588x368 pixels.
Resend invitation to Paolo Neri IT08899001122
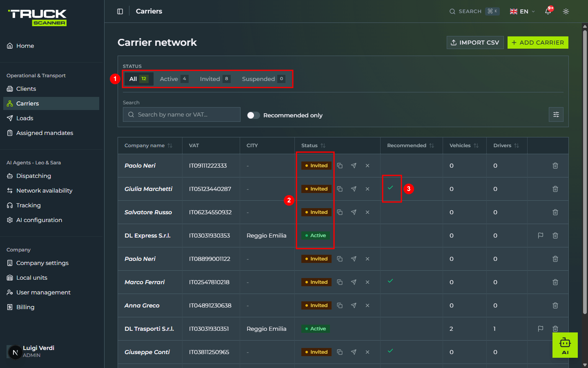click(x=354, y=259)
